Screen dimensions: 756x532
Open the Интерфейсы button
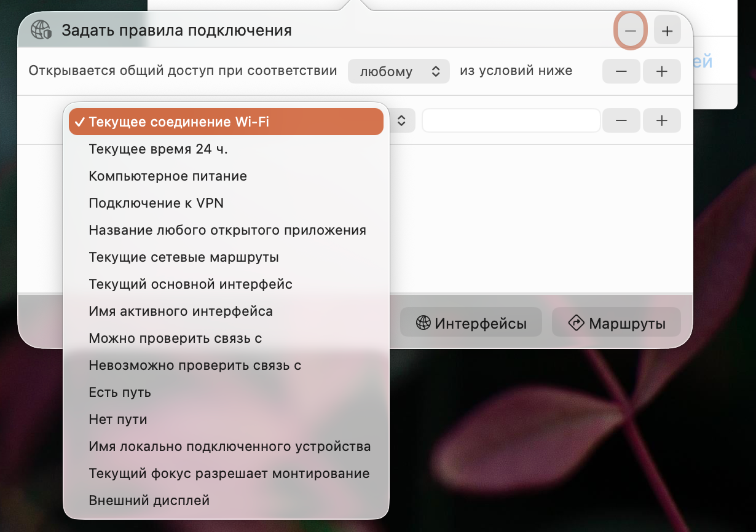click(x=471, y=323)
